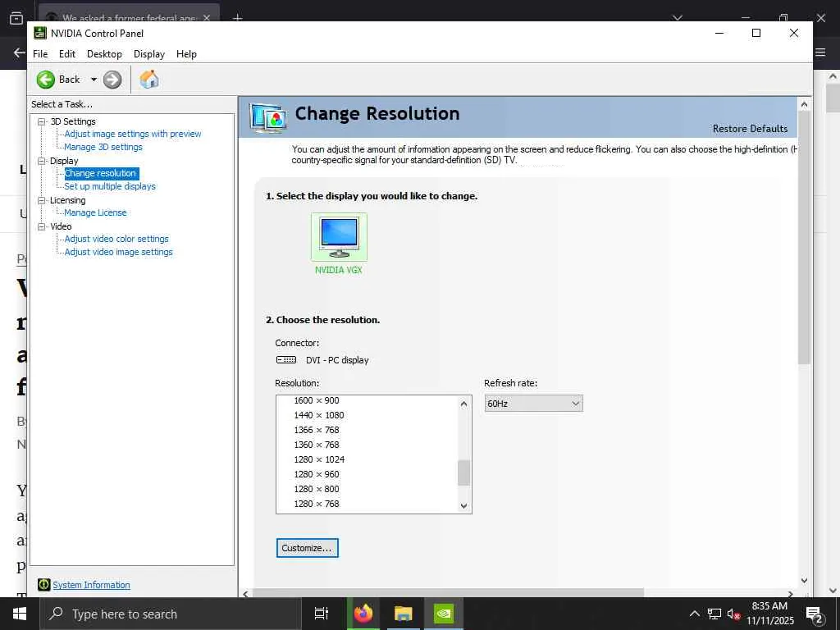Click main panel horizontal scroll right arrow
The width and height of the screenshot is (840, 630).
click(x=791, y=594)
